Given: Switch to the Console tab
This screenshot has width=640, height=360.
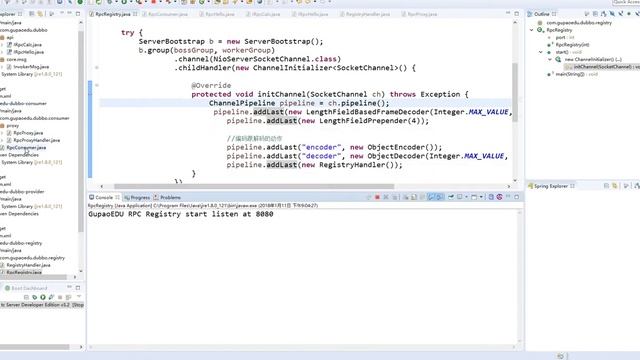Looking at the screenshot, I should [x=104, y=197].
